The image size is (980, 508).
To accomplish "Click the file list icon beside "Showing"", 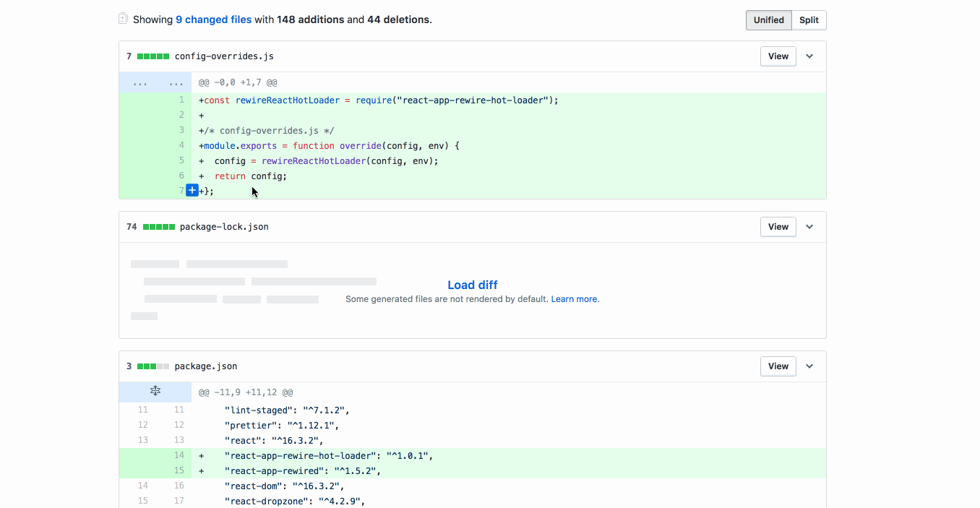I will click(124, 19).
